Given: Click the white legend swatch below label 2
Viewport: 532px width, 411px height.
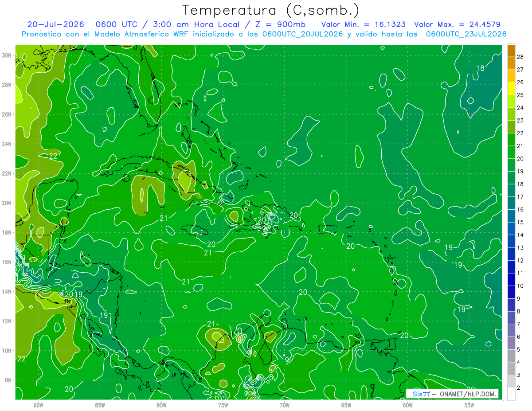Looking at the screenshot, I should pyautogui.click(x=511, y=394).
